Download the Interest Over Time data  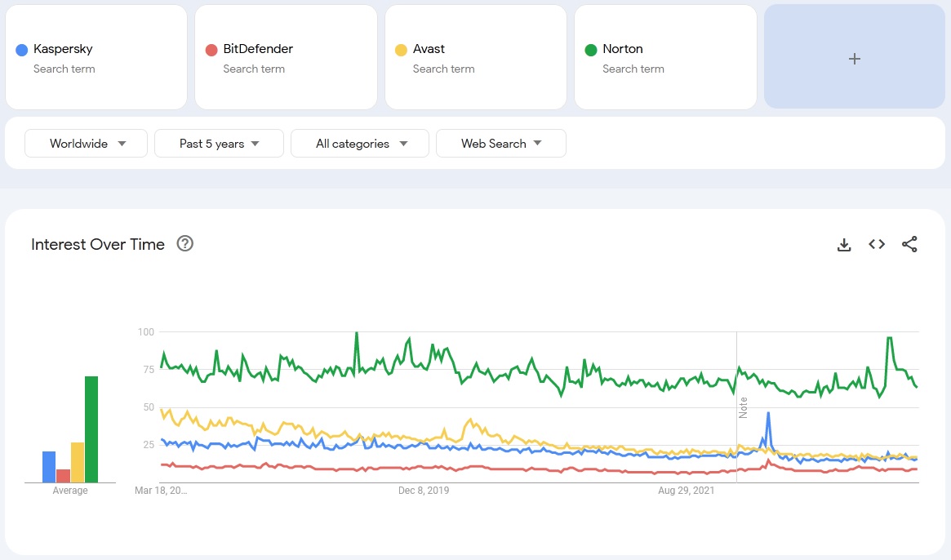pos(843,245)
